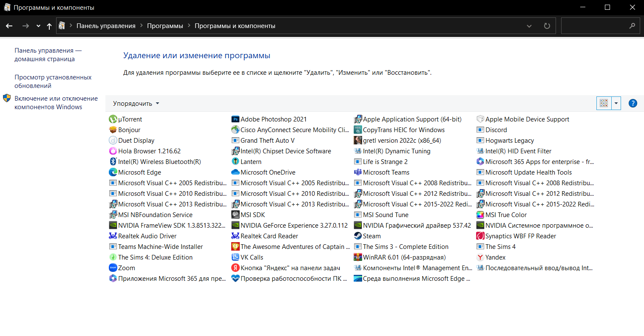644x336 pixels.
Task: Click the VK Calls icon
Action: tap(235, 257)
